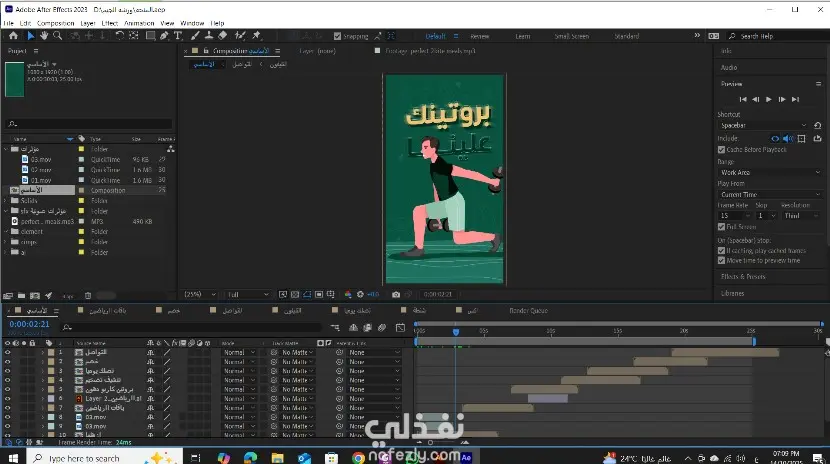
Task: Toggle Move time to preview time checkbox
Action: [x=721, y=261]
